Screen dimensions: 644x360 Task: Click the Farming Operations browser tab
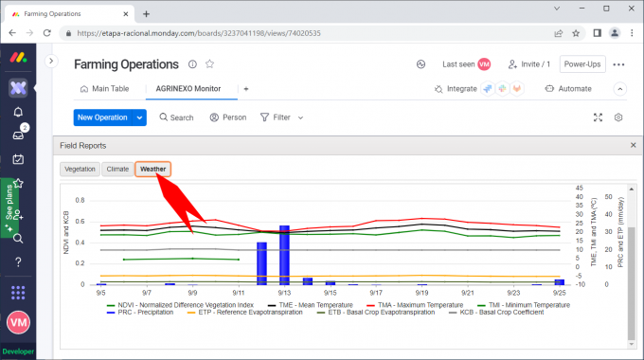pyautogui.click(x=69, y=13)
